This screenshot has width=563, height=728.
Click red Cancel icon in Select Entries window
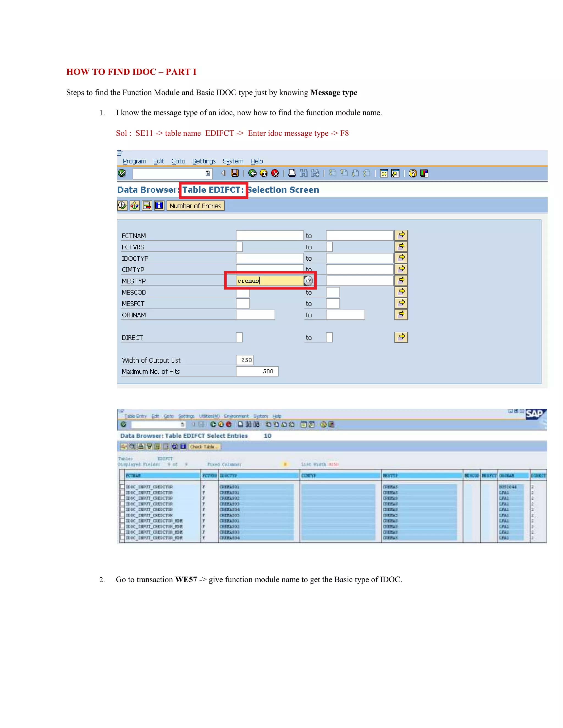point(228,424)
